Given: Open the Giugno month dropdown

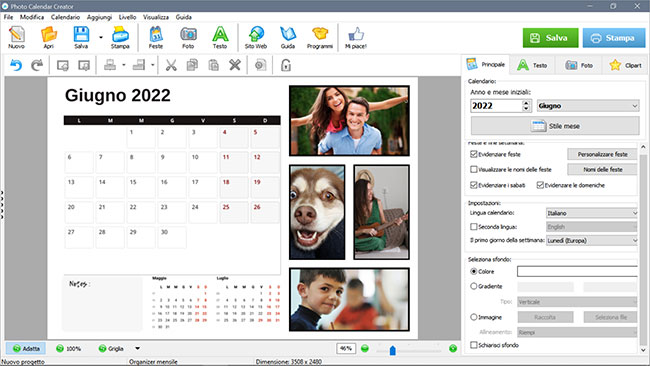Looking at the screenshot, I should click(588, 106).
